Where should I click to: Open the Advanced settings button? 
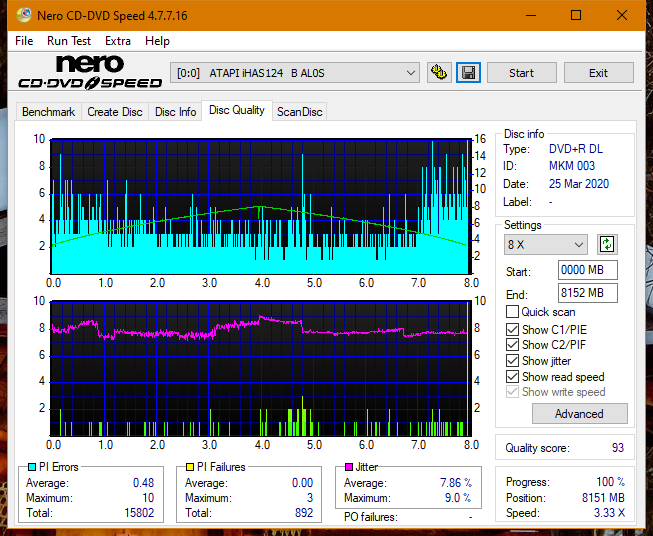pos(579,414)
